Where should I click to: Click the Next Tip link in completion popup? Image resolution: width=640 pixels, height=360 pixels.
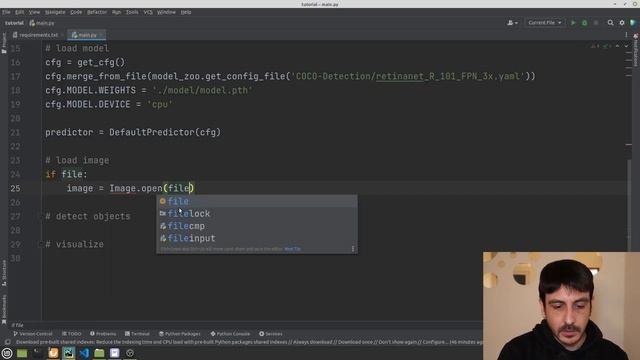[x=292, y=249]
